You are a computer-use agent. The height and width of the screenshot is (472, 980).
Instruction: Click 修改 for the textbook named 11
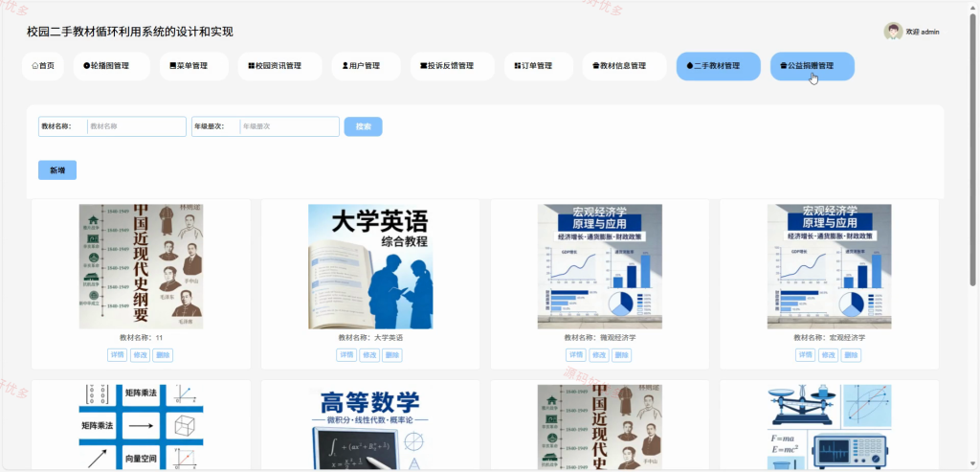pyautogui.click(x=140, y=355)
